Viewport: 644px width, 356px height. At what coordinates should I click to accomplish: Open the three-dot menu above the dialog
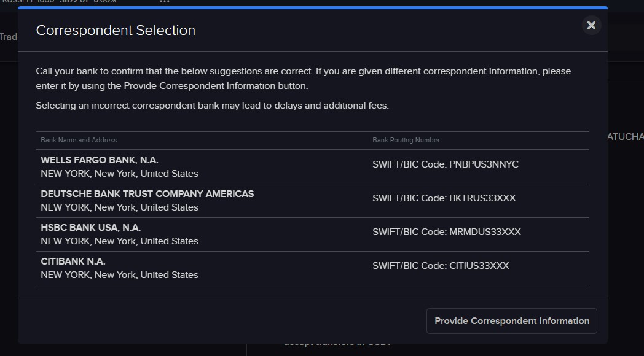point(164,2)
